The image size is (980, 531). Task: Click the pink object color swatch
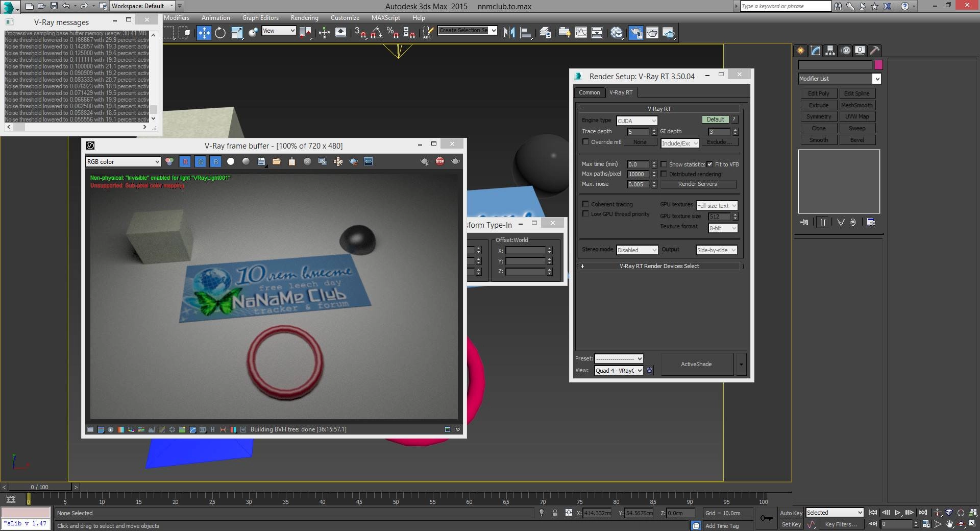(x=878, y=65)
